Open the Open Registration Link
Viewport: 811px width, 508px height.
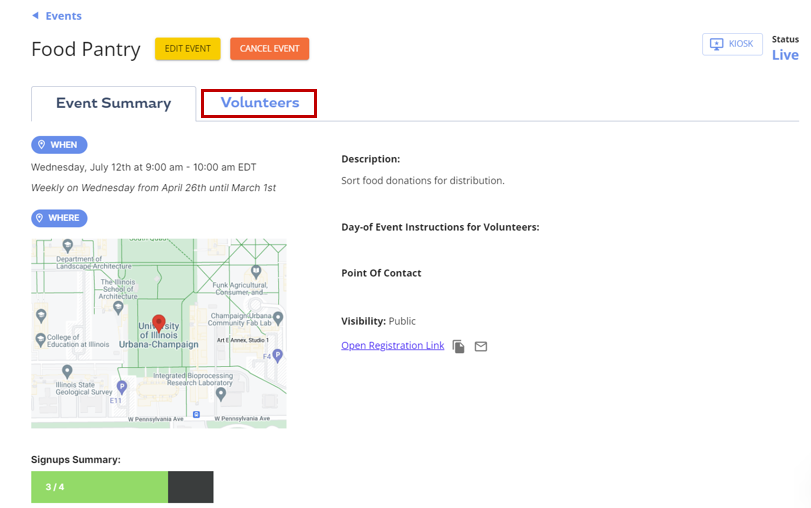[x=392, y=346]
